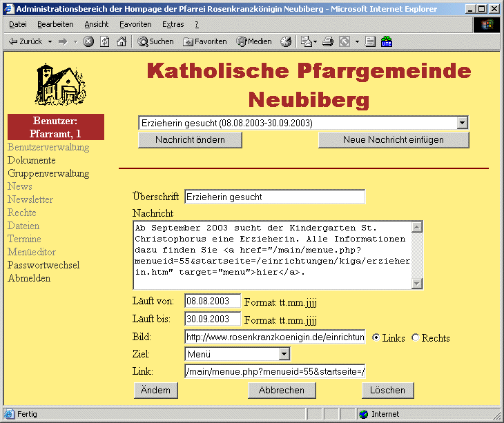
Task: Click the Stop loading icon
Action: [x=88, y=41]
